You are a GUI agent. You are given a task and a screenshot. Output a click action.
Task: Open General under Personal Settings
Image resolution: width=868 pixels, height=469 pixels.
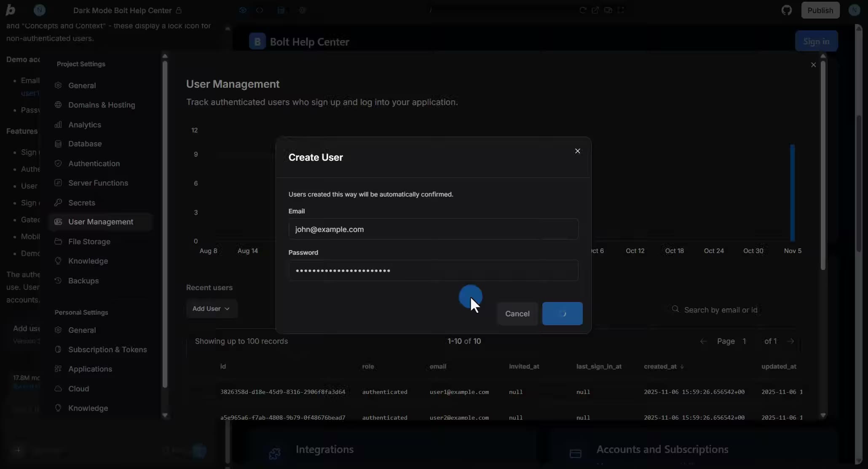click(82, 330)
